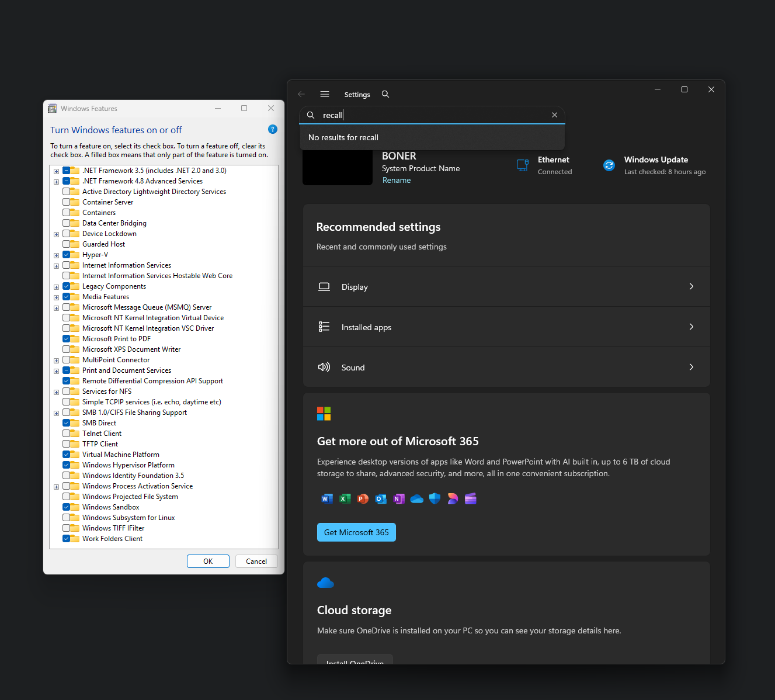775x700 pixels.
Task: Check the Guarded Host checkbox
Action: tap(66, 244)
